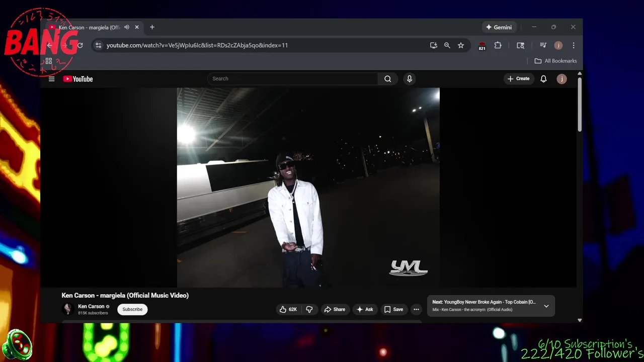This screenshot has height=362, width=644.
Task: Bookmark this page with the star
Action: pos(461,45)
